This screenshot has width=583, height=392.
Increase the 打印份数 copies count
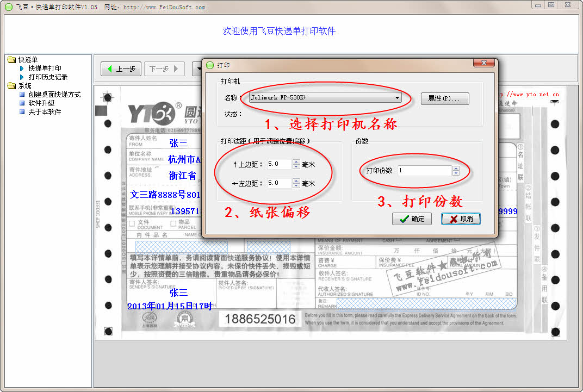456,169
